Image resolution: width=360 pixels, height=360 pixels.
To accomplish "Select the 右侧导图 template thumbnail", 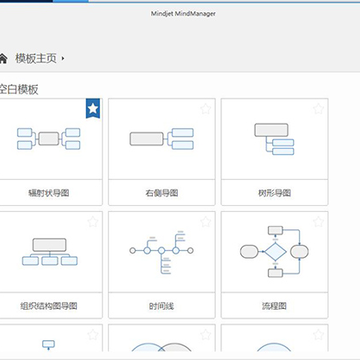I will tap(162, 139).
